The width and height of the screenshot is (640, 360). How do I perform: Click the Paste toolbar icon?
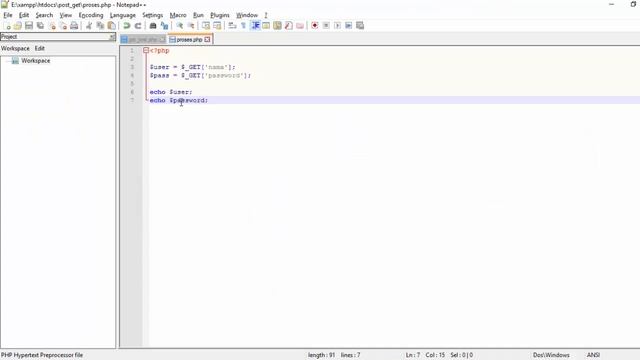coord(111,26)
